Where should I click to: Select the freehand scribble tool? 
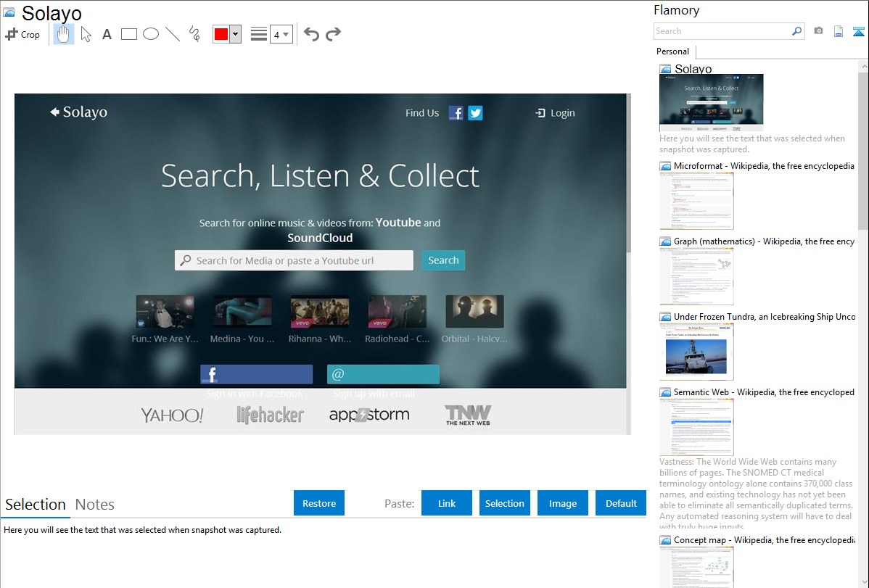[194, 34]
